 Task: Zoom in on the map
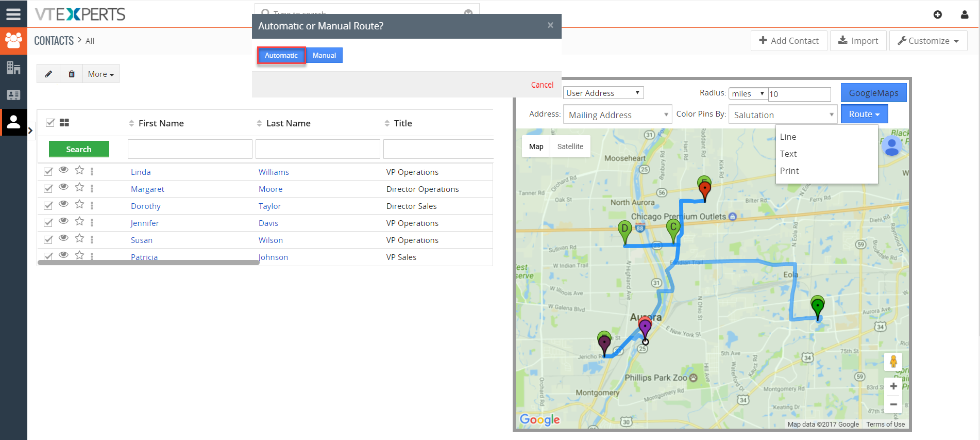click(893, 386)
